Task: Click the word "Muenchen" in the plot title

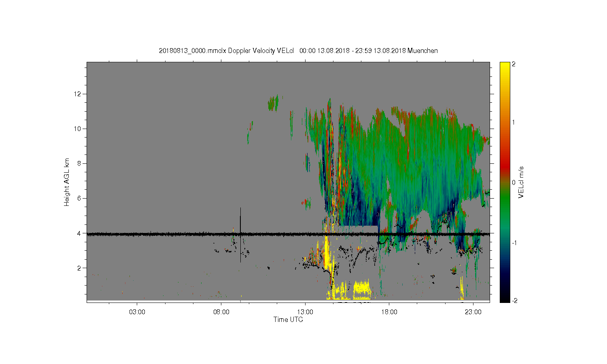Action: 422,51
